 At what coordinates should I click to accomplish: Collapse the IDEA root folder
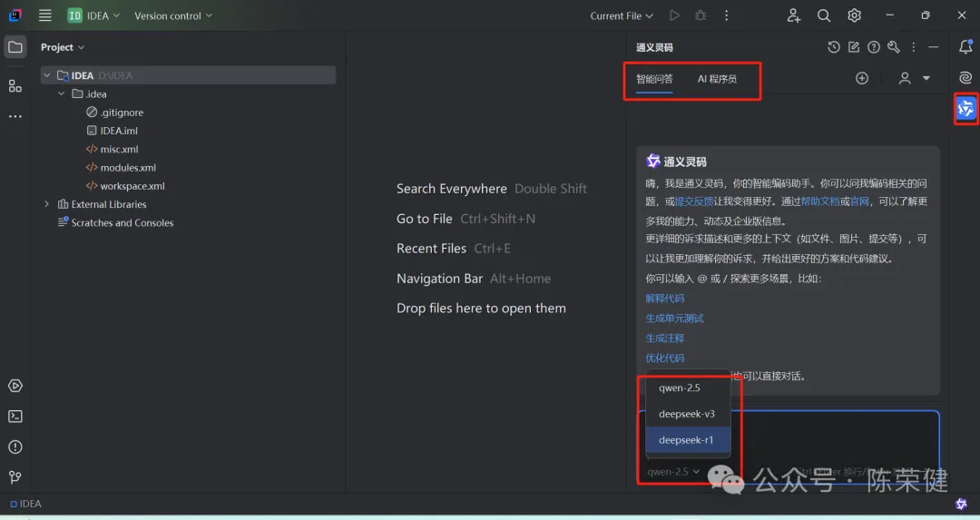coord(47,75)
